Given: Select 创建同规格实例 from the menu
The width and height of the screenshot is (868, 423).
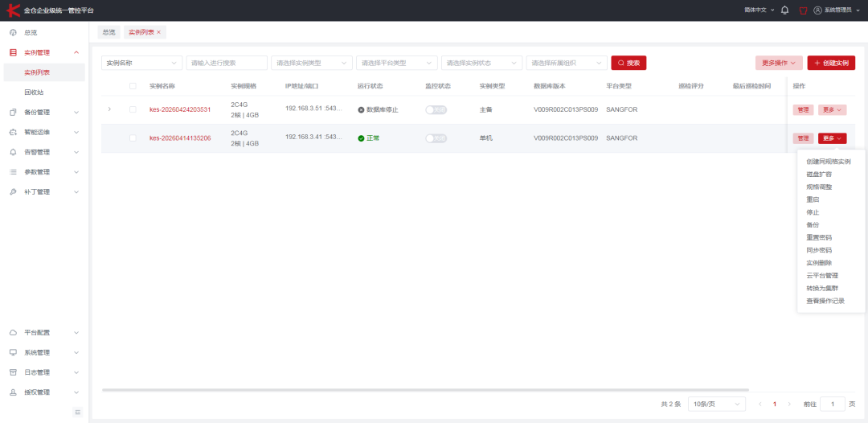Looking at the screenshot, I should click(x=828, y=162).
